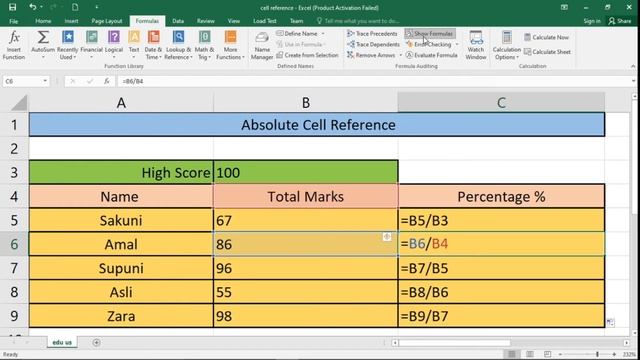
Task: Click the horizontal scrollbar
Action: [x=454, y=343]
